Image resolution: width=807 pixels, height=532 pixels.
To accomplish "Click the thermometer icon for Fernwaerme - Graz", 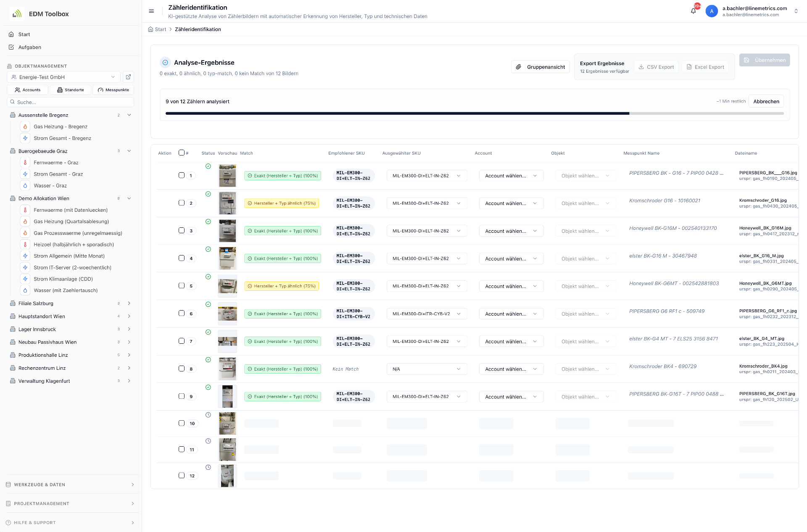I will point(25,163).
